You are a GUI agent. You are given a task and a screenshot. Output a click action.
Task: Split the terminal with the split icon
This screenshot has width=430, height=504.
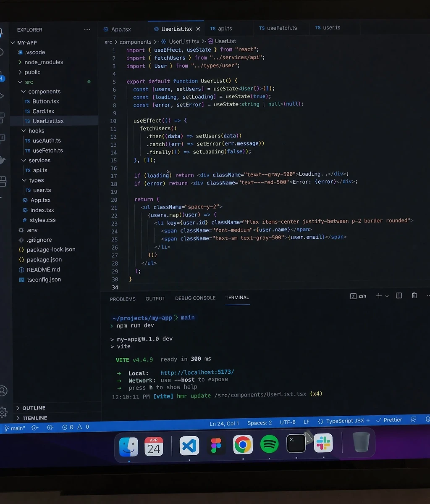point(399,296)
